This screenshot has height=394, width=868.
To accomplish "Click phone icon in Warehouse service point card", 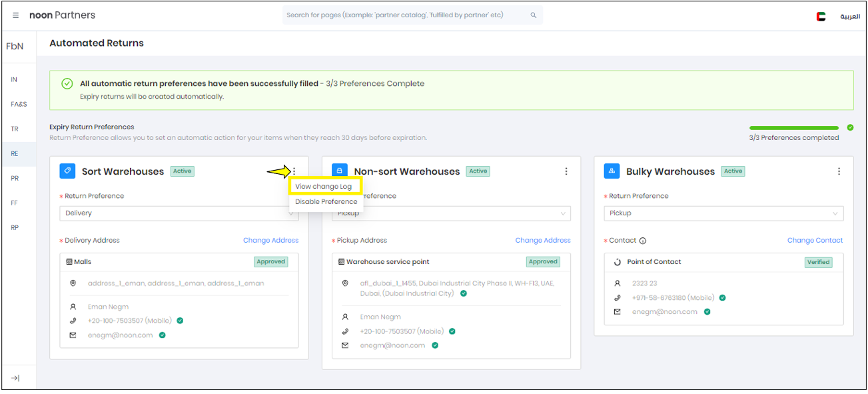I will click(x=345, y=331).
